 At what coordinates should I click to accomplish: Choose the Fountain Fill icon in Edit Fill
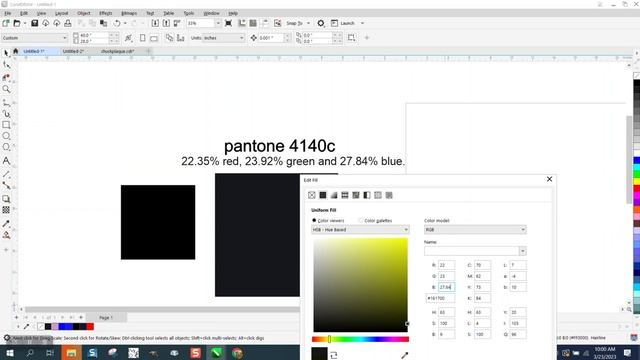pyautogui.click(x=334, y=195)
